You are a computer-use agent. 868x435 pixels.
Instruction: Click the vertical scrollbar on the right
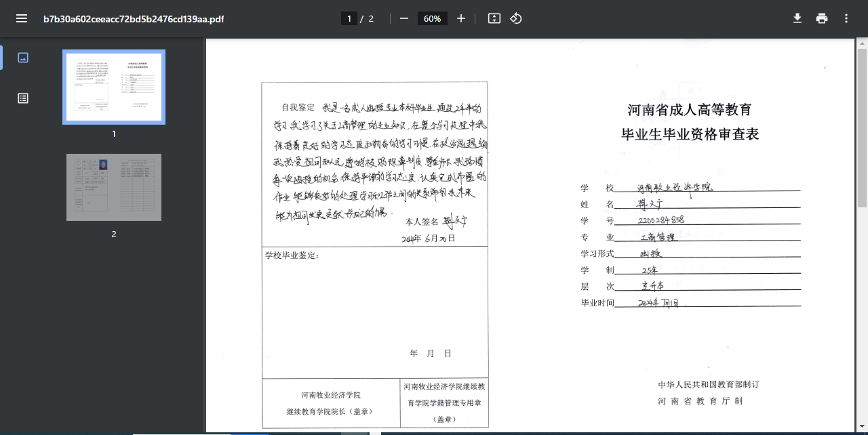[862, 127]
